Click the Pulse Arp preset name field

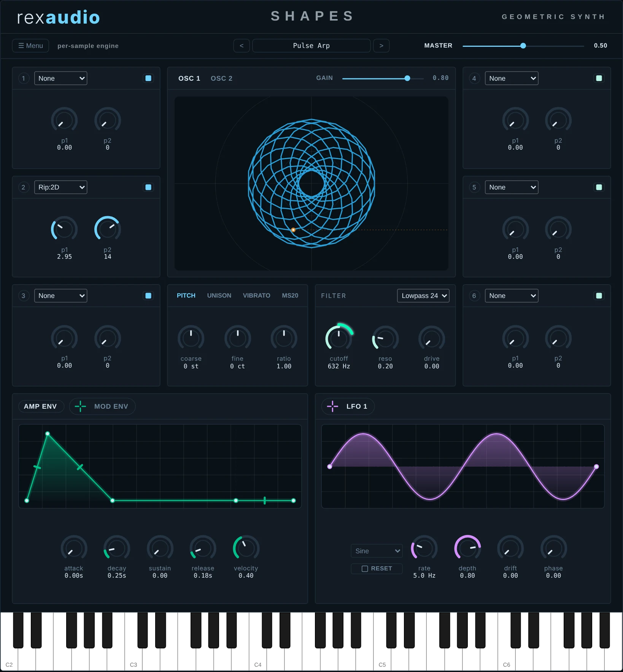(311, 46)
